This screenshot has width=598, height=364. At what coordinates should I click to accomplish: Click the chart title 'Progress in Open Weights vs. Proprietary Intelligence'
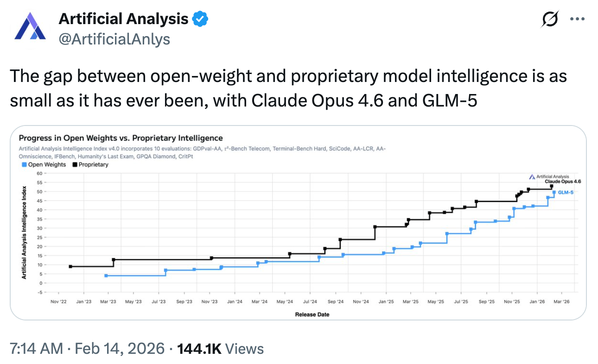[x=121, y=138]
